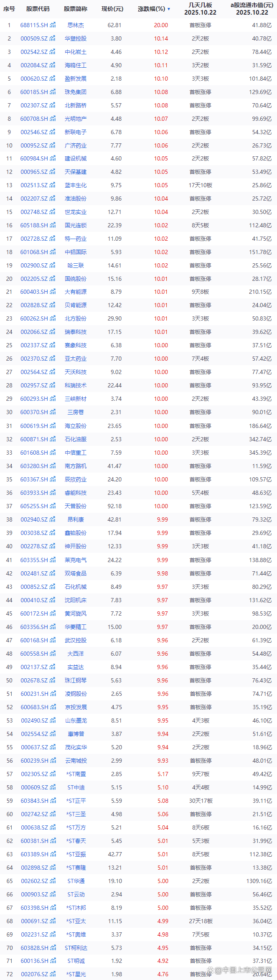Open chart icon beside 600403.SH
277x980 pixels.
53,292
